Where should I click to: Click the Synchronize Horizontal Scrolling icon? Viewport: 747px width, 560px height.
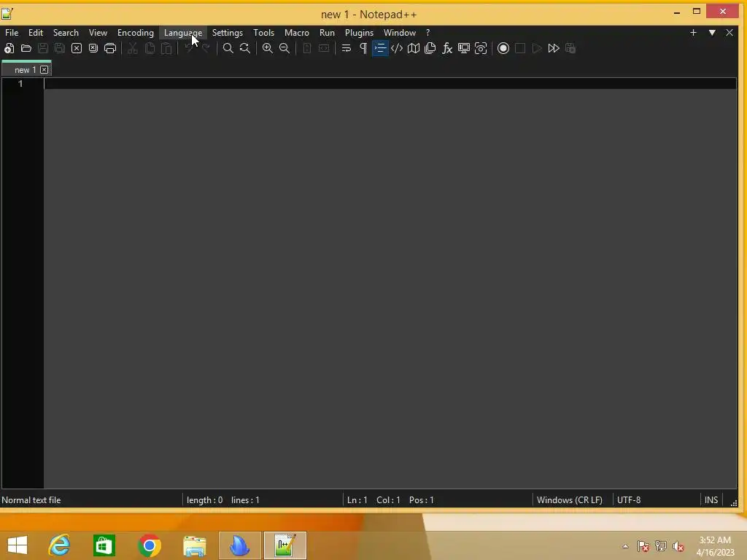point(324,48)
